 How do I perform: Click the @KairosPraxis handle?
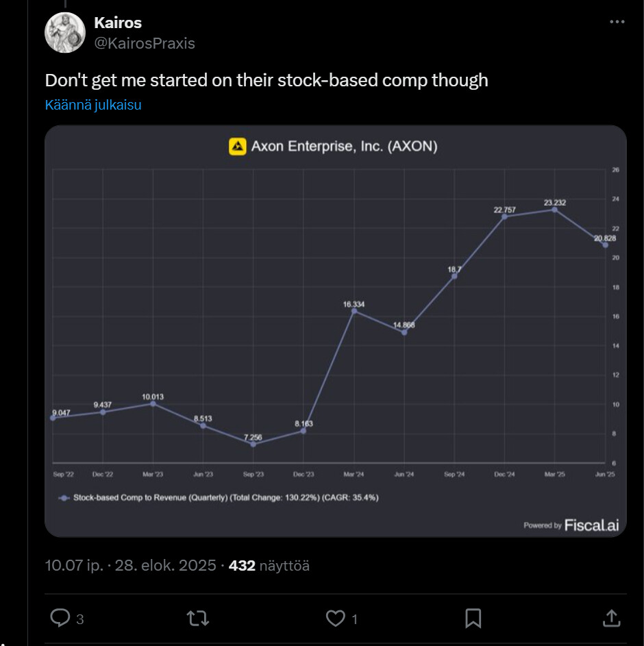(x=145, y=43)
